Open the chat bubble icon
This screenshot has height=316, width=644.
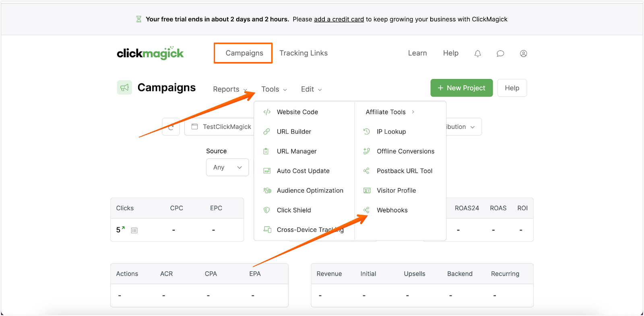pyautogui.click(x=500, y=54)
